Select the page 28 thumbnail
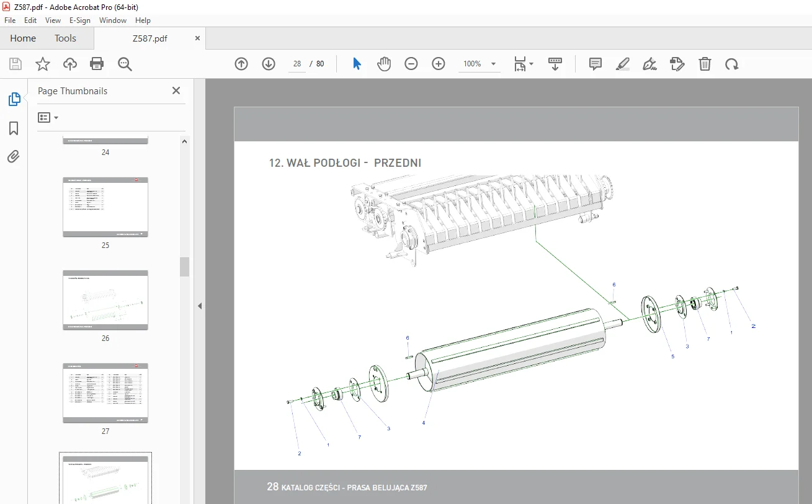Viewport: 812px width, 504px height. click(x=105, y=480)
